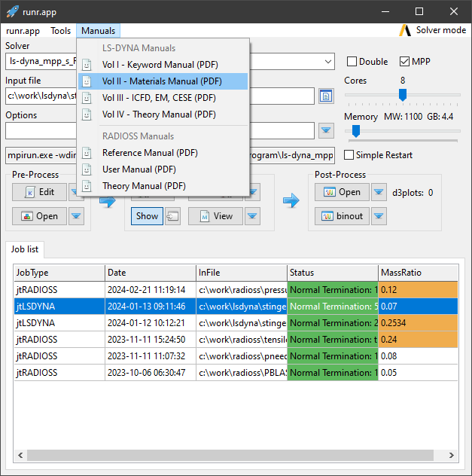The width and height of the screenshot is (472, 476).
Task: Click the horizontal scrollbar thumb of job list
Action: click(230, 455)
